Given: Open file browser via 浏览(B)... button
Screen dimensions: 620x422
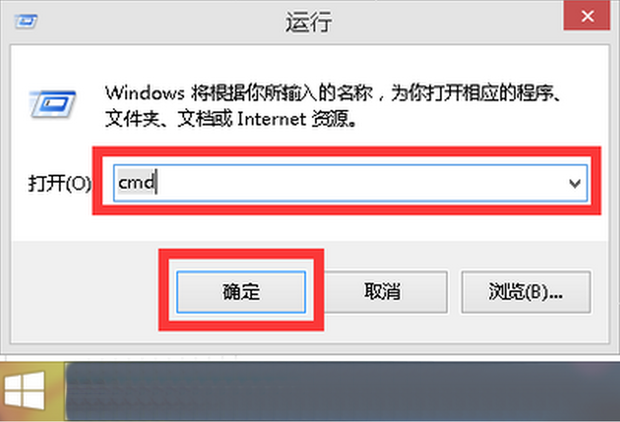Looking at the screenshot, I should 526,292.
